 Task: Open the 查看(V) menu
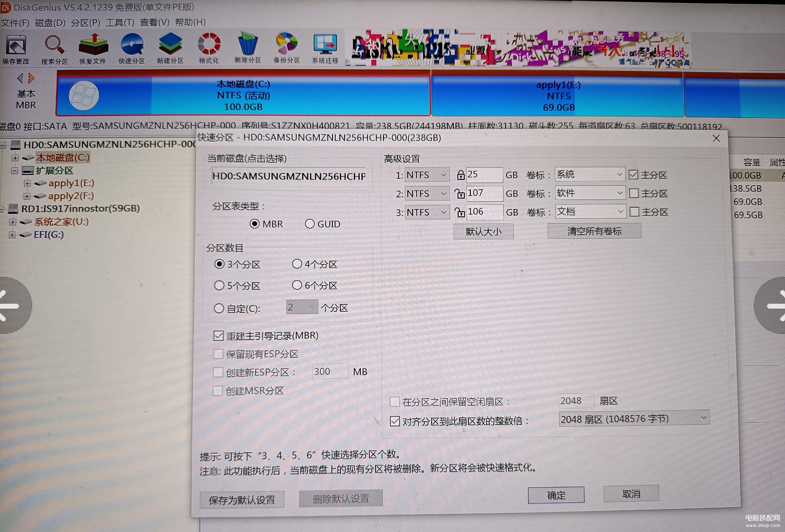(155, 22)
